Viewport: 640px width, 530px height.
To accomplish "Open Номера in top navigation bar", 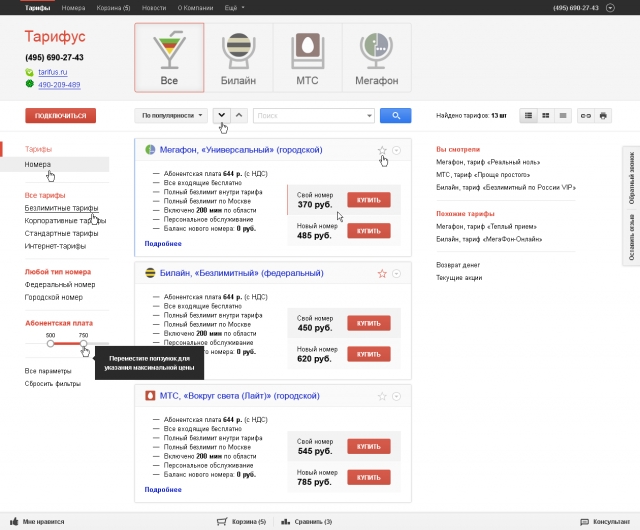I will click(73, 8).
